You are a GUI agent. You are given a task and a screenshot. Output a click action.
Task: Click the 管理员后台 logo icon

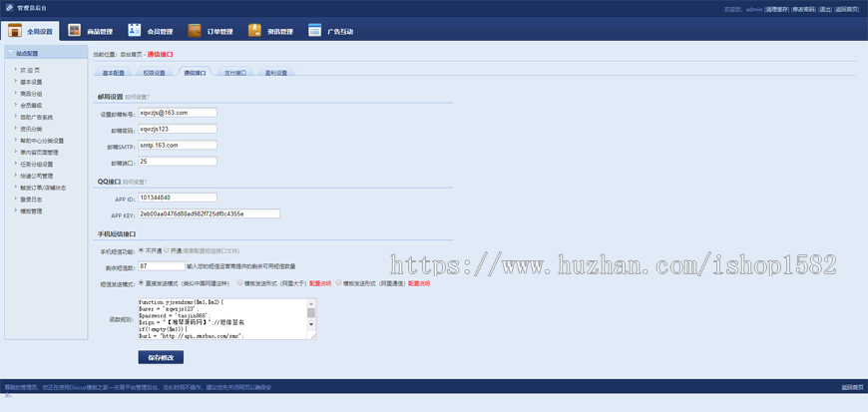pyautogui.click(x=9, y=8)
